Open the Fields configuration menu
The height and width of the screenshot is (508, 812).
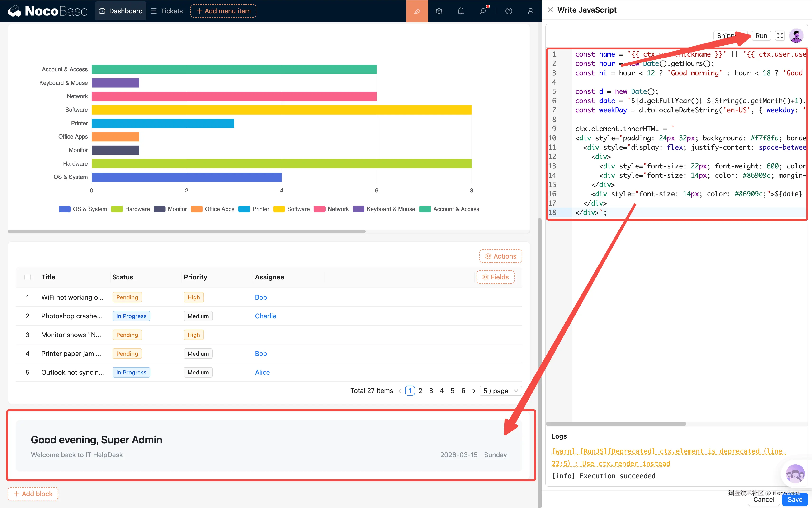(495, 277)
